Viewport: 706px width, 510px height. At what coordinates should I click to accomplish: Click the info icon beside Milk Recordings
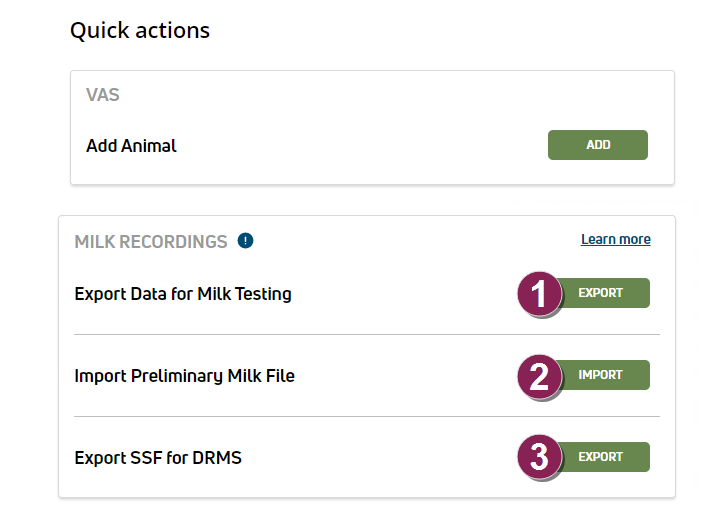point(246,241)
